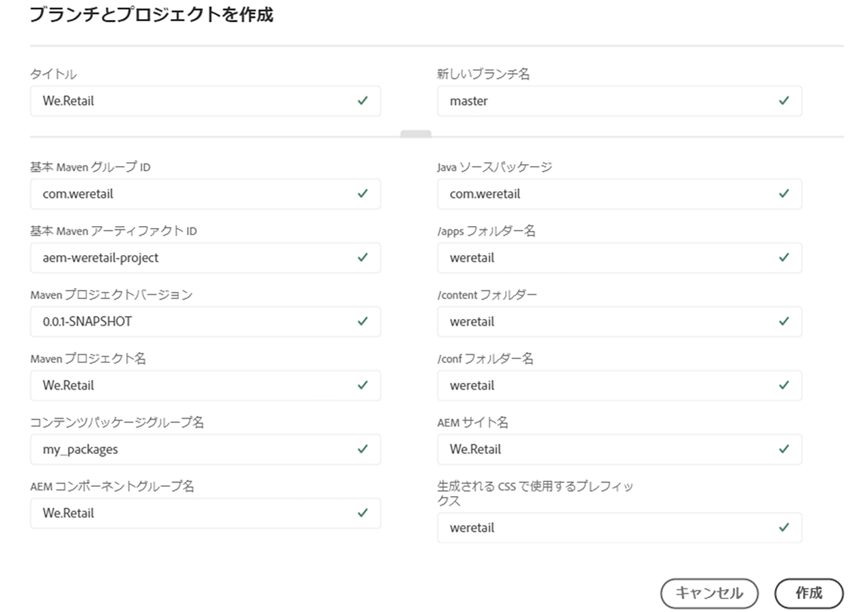Click the CSS プレフィックス input field

point(607,528)
